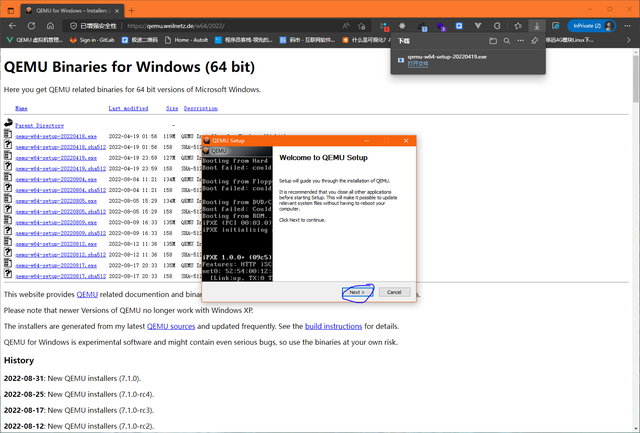Open the browser home page icon
This screenshot has width=640, height=433.
click(x=50, y=26)
